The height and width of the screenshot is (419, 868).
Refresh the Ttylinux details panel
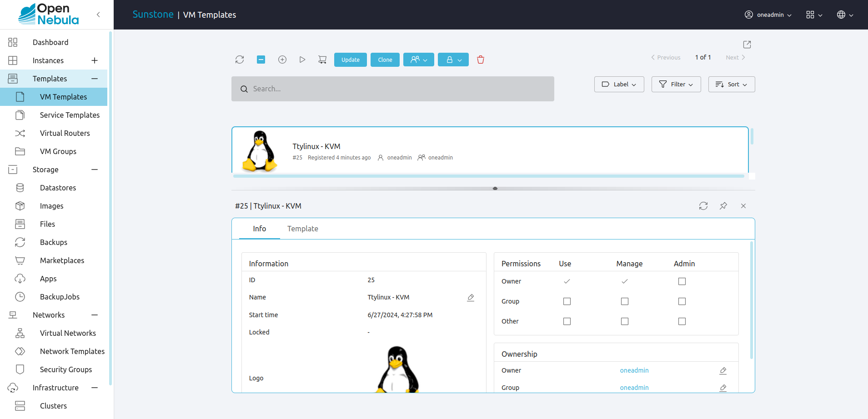pos(703,206)
